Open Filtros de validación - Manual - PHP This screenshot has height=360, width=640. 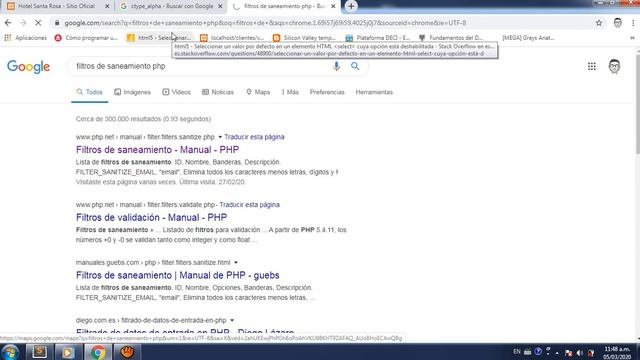[x=151, y=218]
